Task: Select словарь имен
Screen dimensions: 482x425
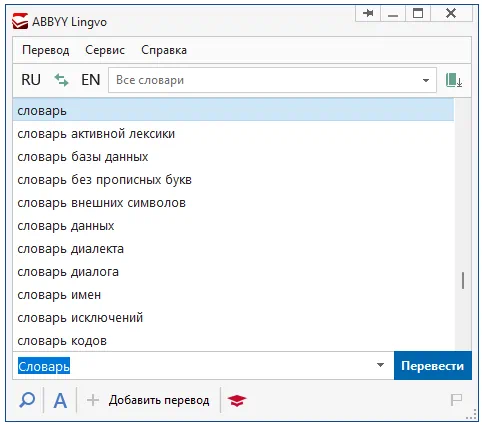Action: click(233, 295)
